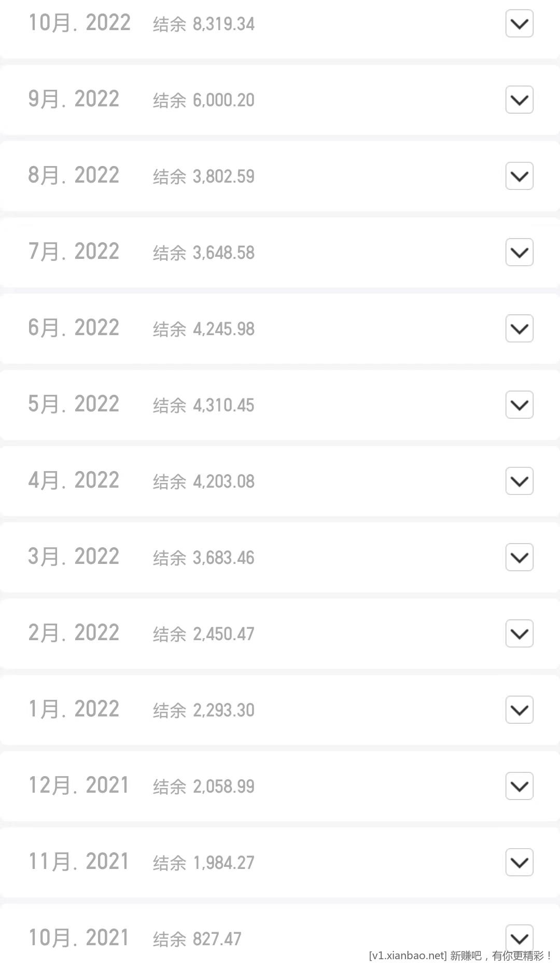Screen dimensions: 560x967
Task: Click the chevron for 2月. 2022
Action: [x=520, y=633]
